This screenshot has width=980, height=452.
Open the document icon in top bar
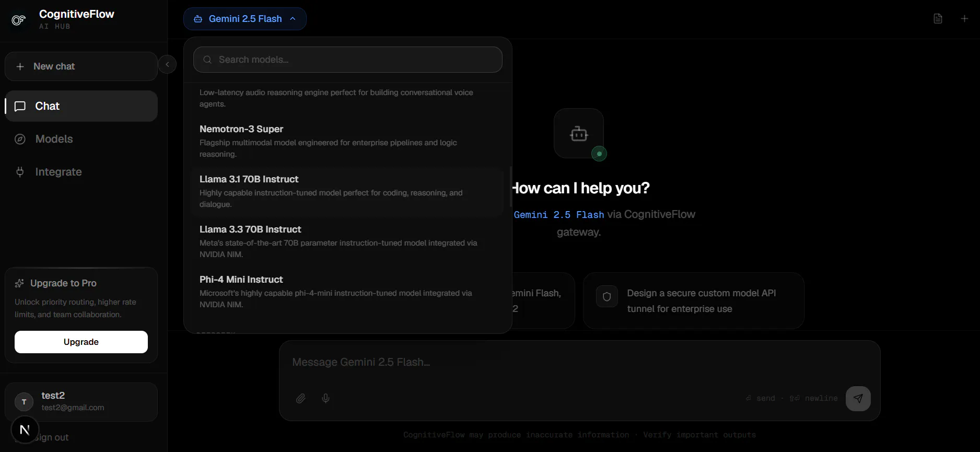pyautogui.click(x=938, y=19)
